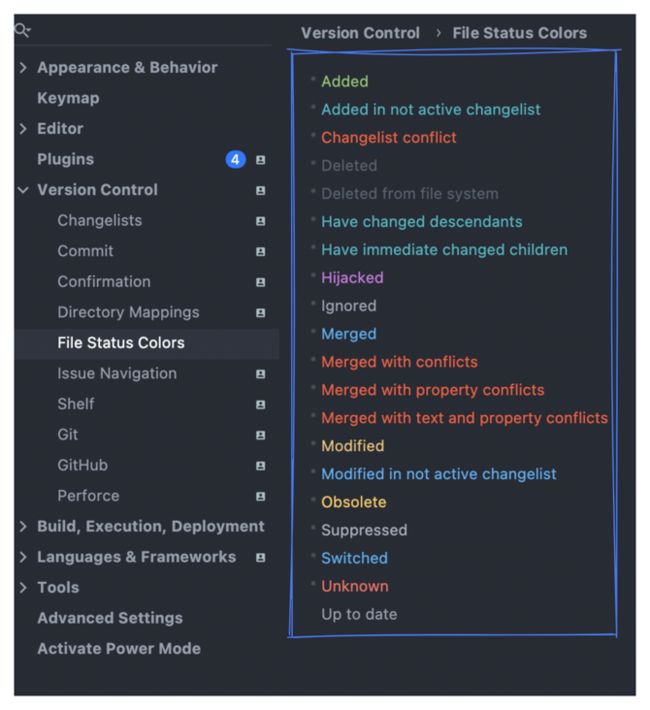650x710 pixels.
Task: Open the Commit settings page
Action: click(85, 251)
